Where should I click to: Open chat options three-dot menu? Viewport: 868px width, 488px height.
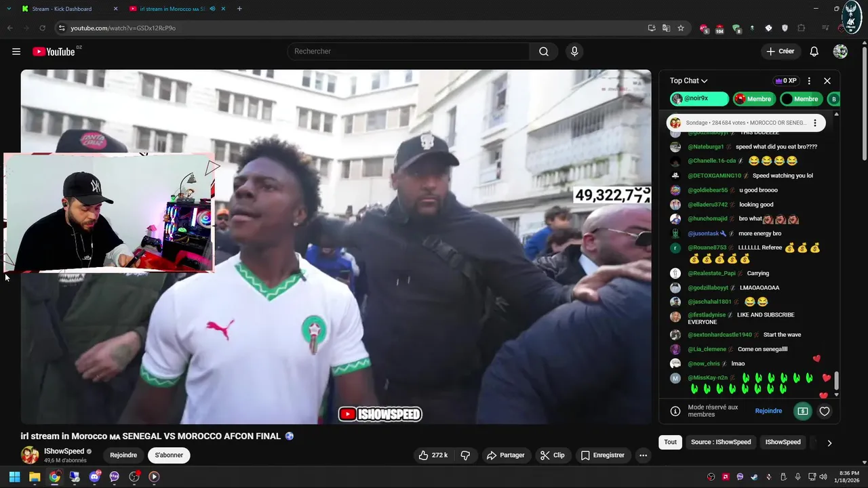pyautogui.click(x=809, y=81)
